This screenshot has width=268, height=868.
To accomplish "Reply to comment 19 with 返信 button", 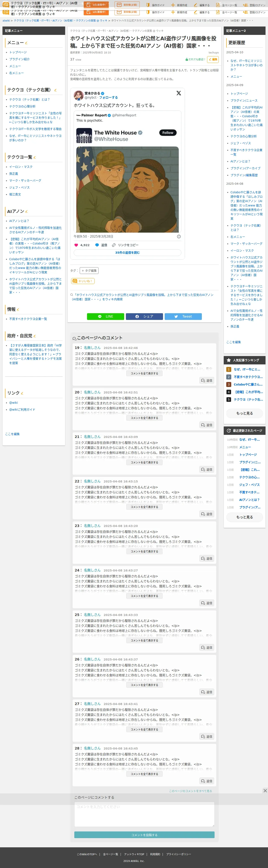I will click(207, 381).
